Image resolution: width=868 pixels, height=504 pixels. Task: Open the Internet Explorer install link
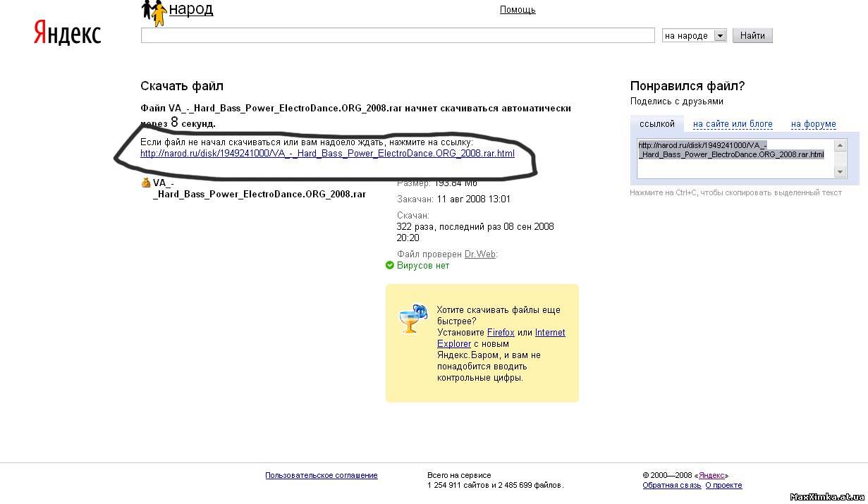pyautogui.click(x=501, y=338)
